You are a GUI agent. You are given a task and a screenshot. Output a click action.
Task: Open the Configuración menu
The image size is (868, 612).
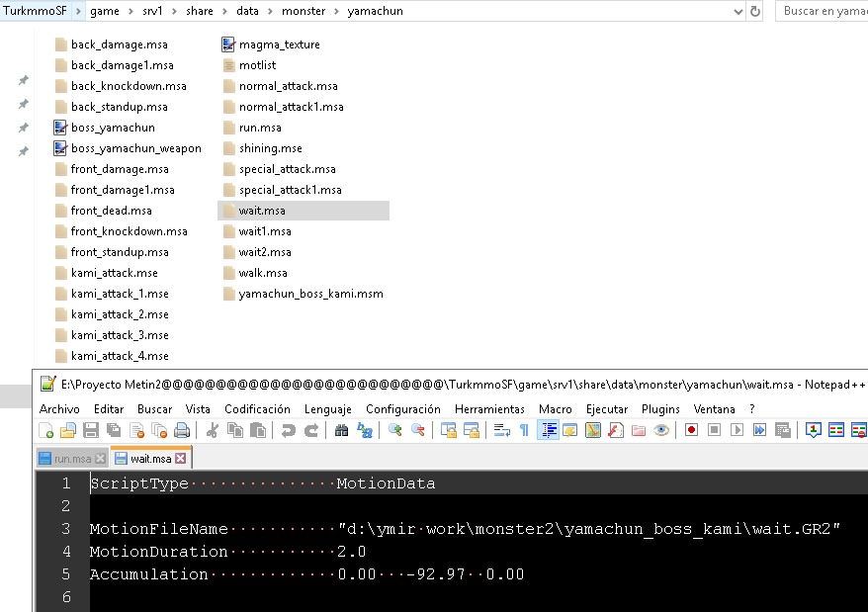403,409
